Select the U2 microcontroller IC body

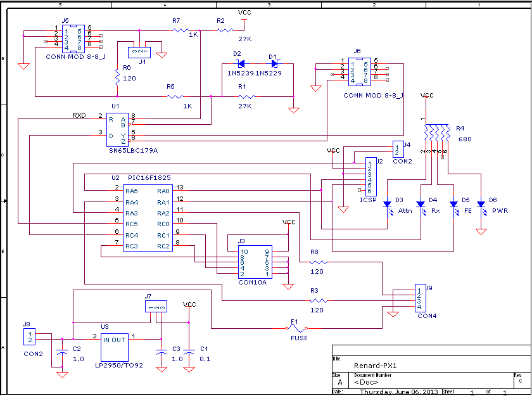point(148,218)
